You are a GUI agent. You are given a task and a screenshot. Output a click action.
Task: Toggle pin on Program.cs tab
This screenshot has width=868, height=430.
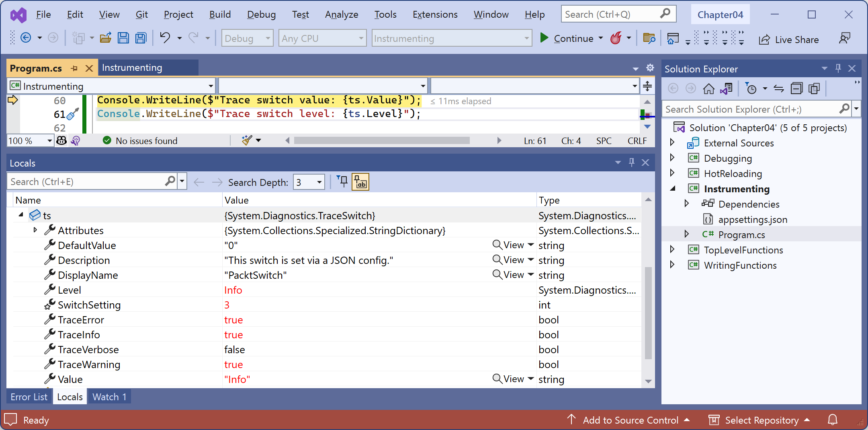74,68
